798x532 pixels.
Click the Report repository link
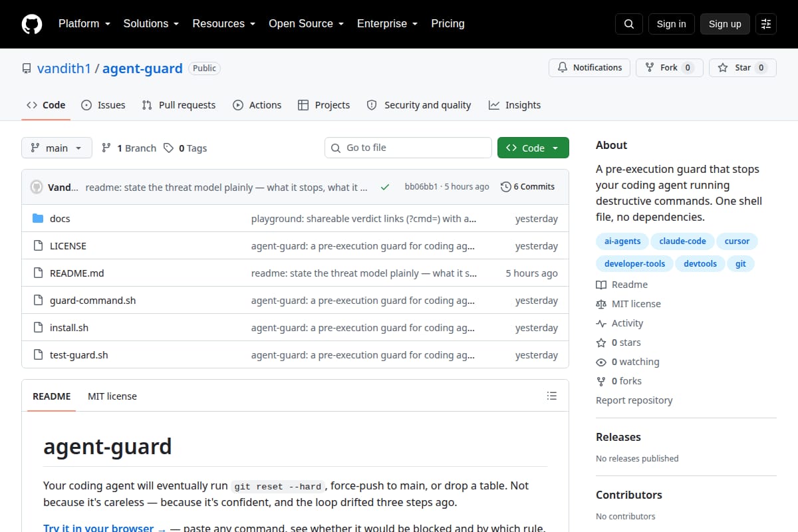[x=634, y=400]
